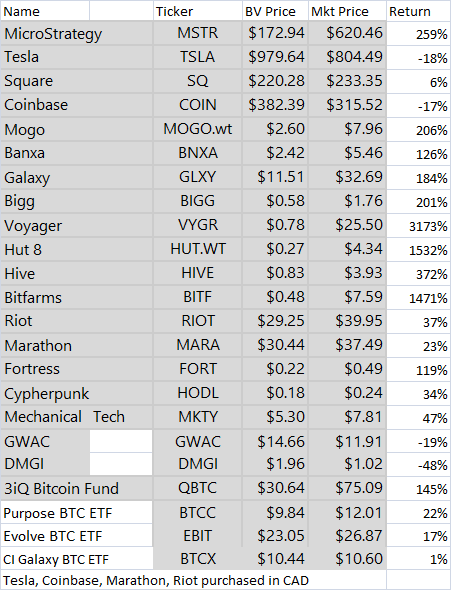This screenshot has height=590, width=451.
Task: Select the Mkt Price header cell
Action: [x=348, y=11]
